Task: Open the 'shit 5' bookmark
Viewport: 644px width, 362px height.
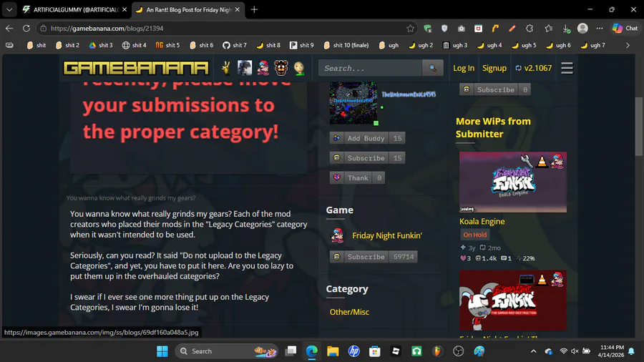Action: coord(167,45)
